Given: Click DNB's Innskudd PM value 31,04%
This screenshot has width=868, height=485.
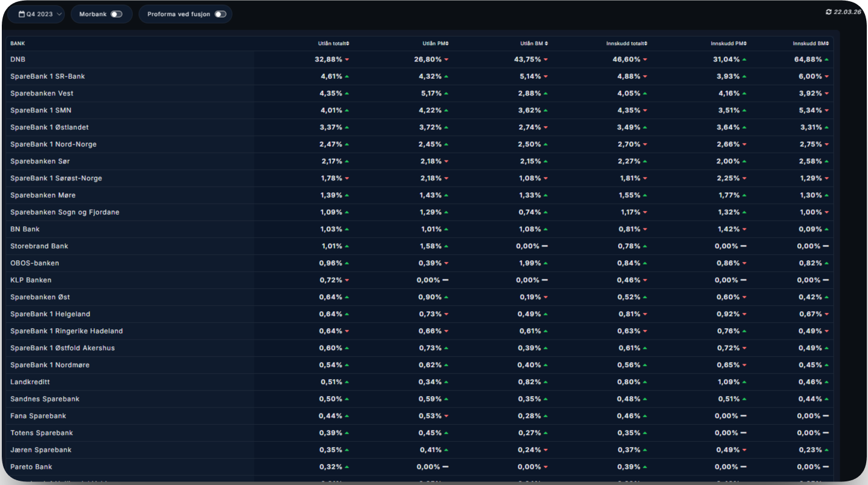Looking at the screenshot, I should tap(726, 59).
